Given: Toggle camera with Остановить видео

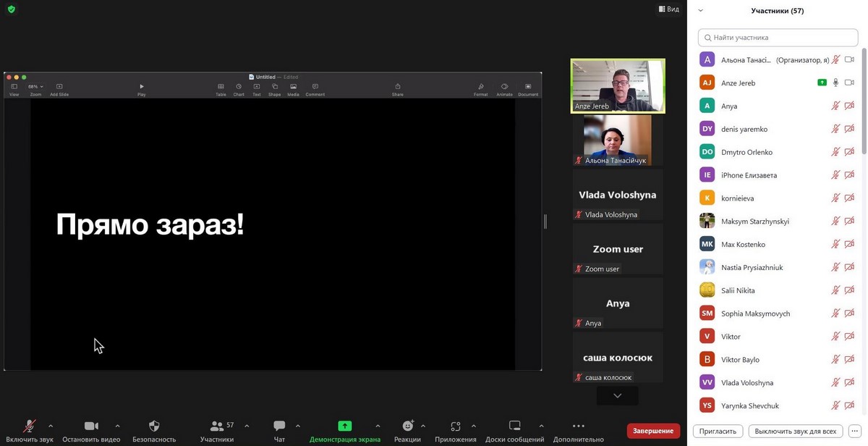Looking at the screenshot, I should point(91,426).
